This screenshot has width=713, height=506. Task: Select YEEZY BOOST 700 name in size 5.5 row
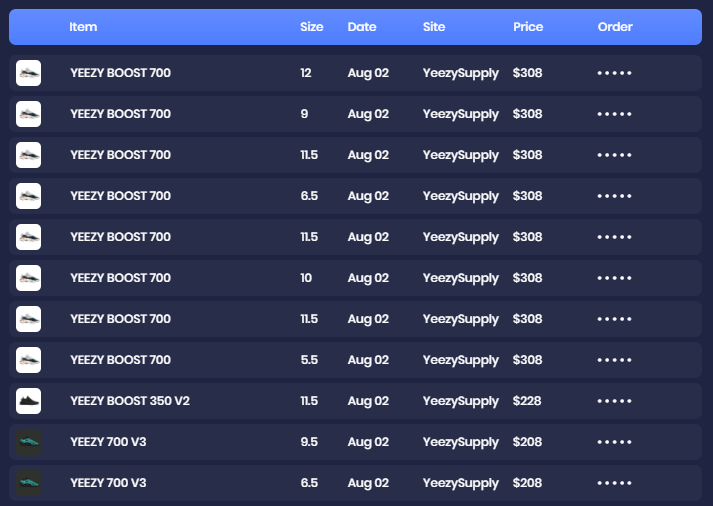coord(121,360)
